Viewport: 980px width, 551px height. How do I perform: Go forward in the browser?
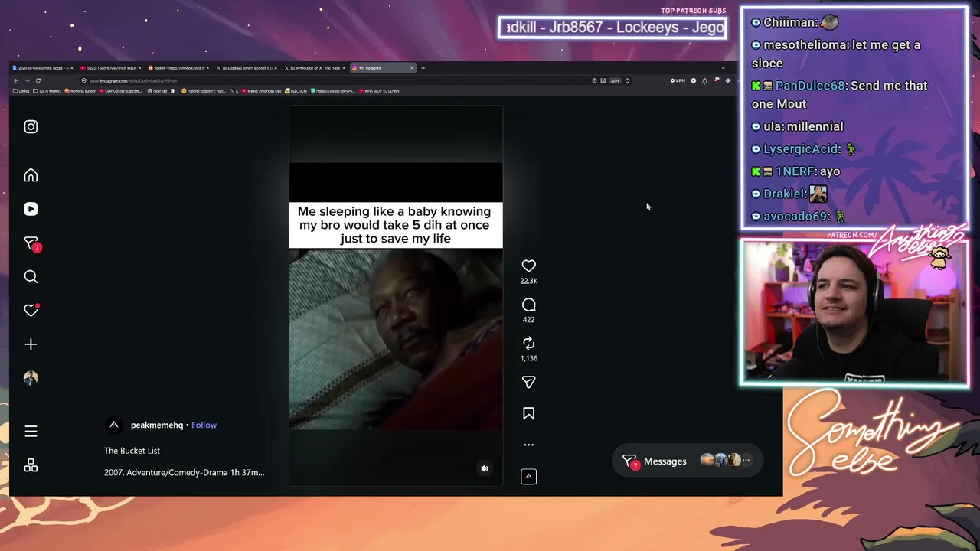point(27,80)
